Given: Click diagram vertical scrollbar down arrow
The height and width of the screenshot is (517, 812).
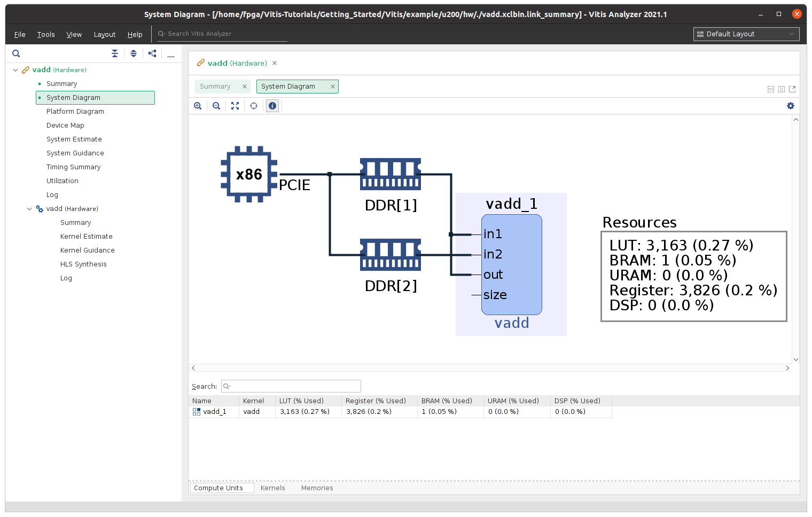Looking at the screenshot, I should (x=795, y=359).
